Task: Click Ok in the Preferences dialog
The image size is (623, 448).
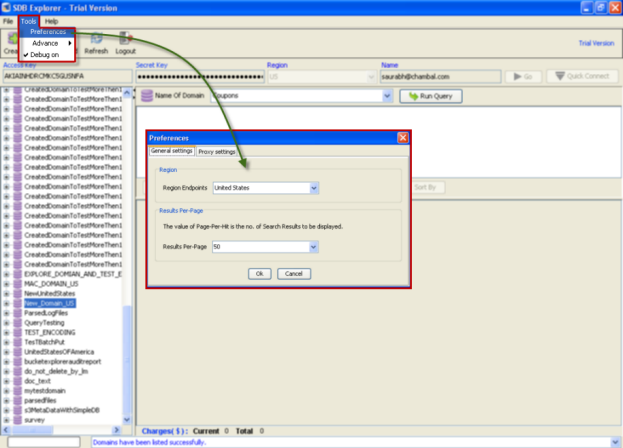Action: tap(259, 274)
